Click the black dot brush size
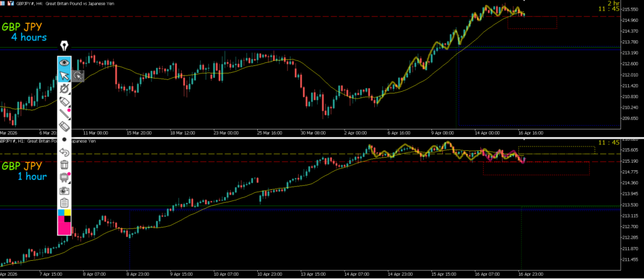 tap(64, 139)
